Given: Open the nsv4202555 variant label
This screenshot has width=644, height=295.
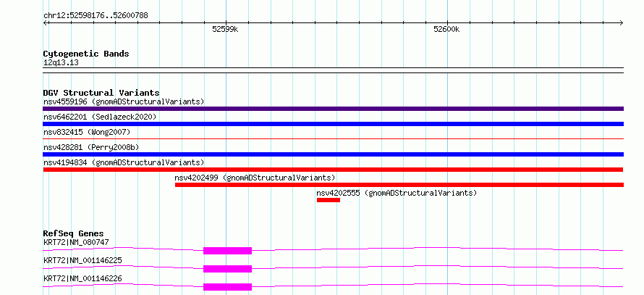Looking at the screenshot, I should point(397,193).
